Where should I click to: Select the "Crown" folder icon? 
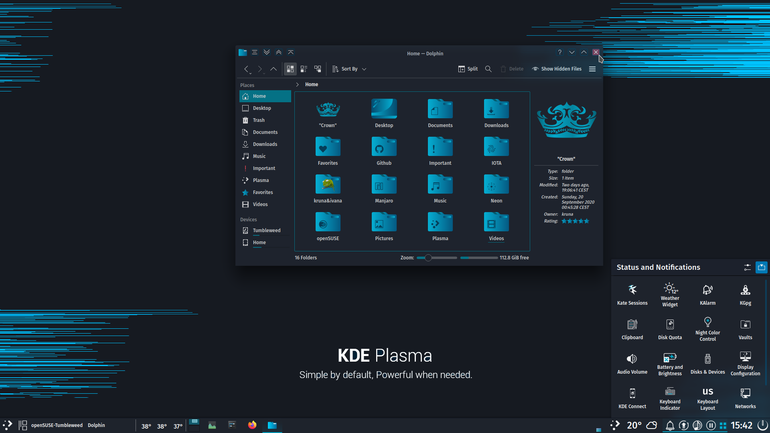(x=328, y=113)
